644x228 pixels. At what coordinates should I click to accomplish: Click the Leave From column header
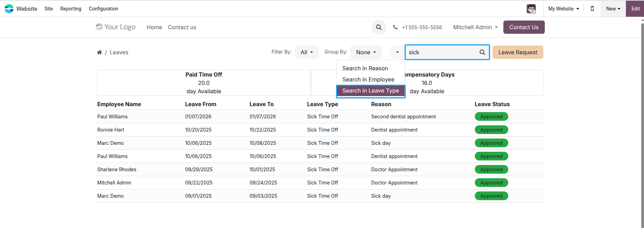[x=201, y=104]
